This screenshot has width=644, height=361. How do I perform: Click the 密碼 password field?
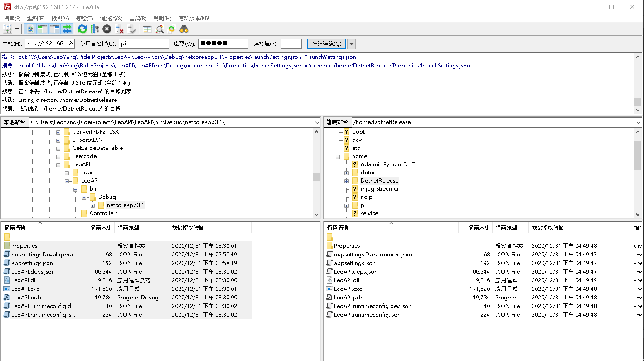pyautogui.click(x=223, y=43)
